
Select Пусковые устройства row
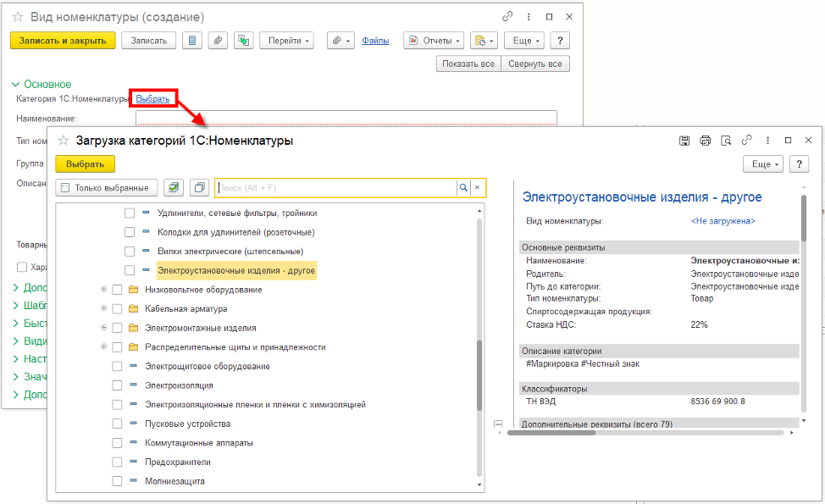[188, 424]
